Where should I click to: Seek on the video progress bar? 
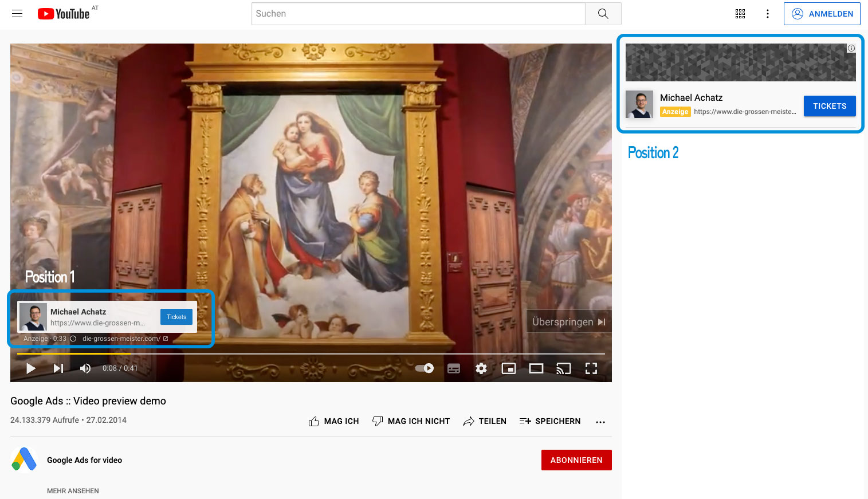click(311, 353)
